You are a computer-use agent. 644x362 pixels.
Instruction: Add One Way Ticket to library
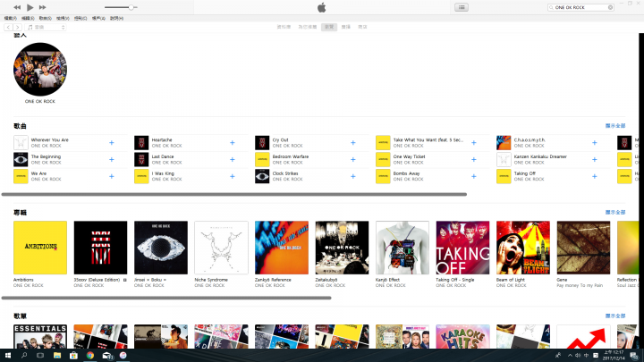tap(473, 160)
